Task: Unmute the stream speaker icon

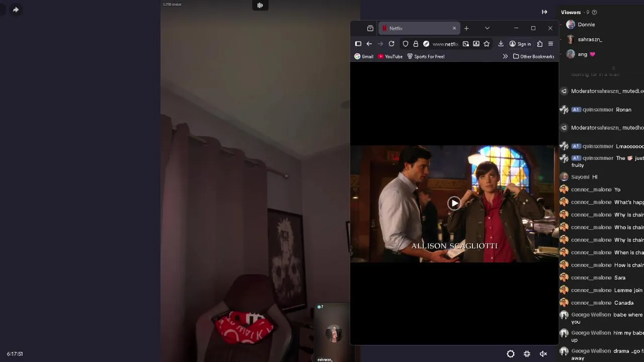Action: pyautogui.click(x=543, y=354)
